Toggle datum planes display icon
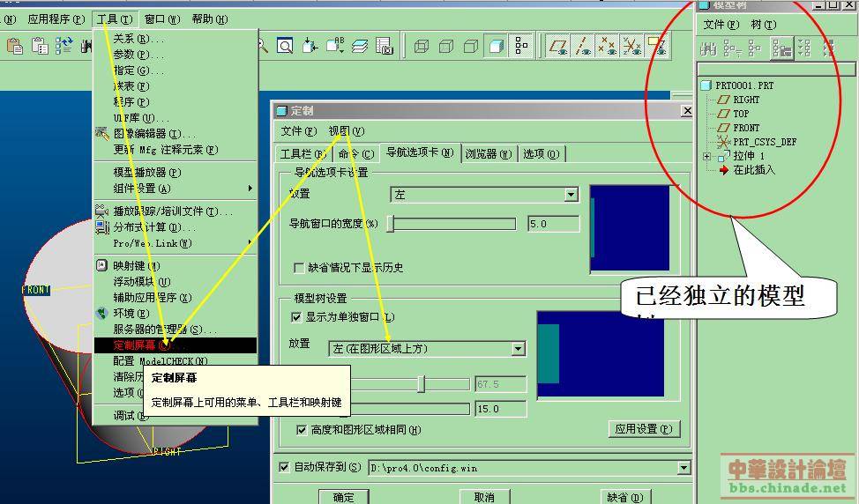 (x=558, y=46)
